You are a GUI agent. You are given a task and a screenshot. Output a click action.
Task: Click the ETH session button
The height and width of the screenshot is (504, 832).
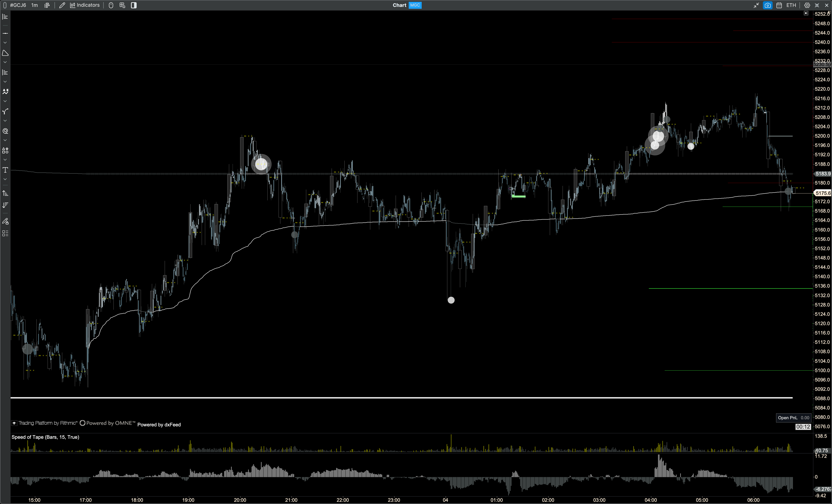coord(791,5)
